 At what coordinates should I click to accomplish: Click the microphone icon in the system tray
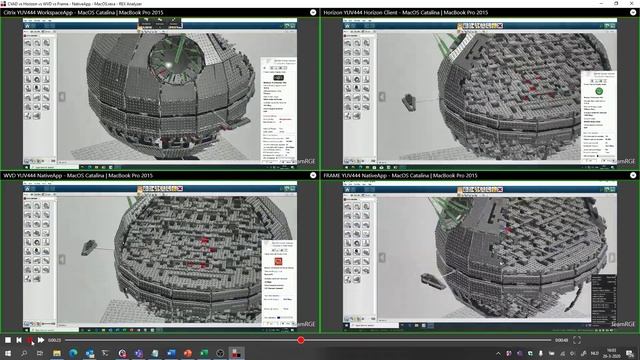pyautogui.click(x=540, y=353)
